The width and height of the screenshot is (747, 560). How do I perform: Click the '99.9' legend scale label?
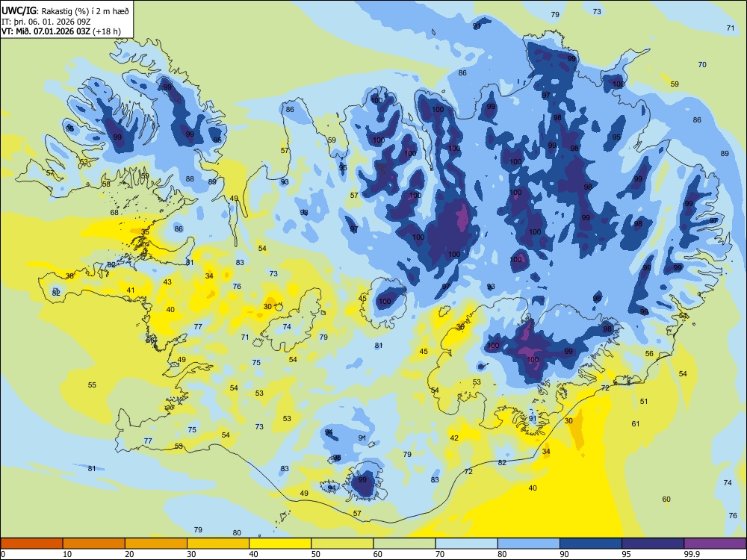pos(691,554)
